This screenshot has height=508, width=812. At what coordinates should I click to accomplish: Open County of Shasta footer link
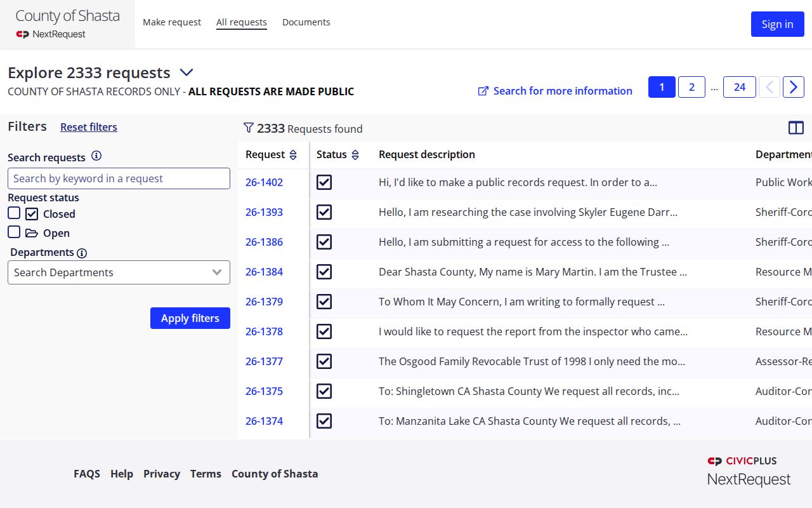tap(275, 474)
